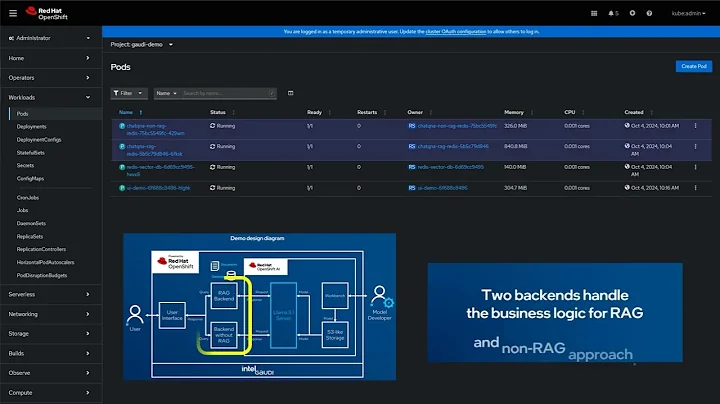Open the Project gaudi-demo dropdown
This screenshot has width=720, height=404.
tap(141, 45)
